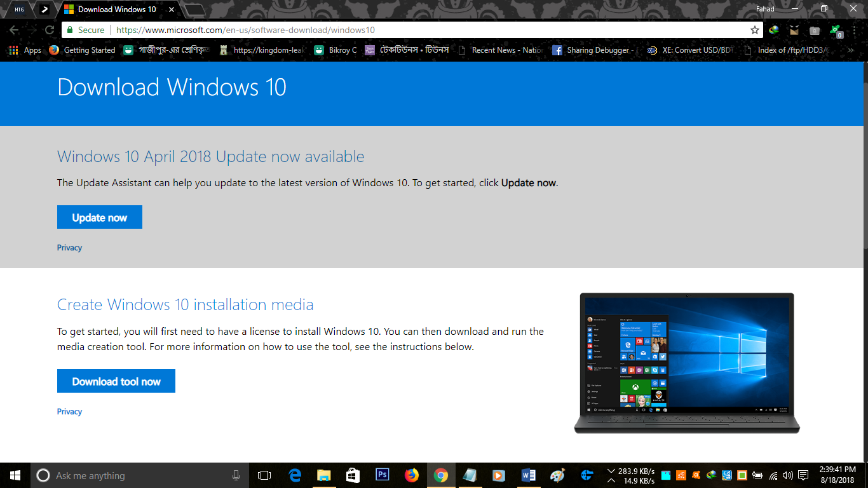The width and height of the screenshot is (868, 488).
Task: Click the Update now button
Action: coord(100,217)
